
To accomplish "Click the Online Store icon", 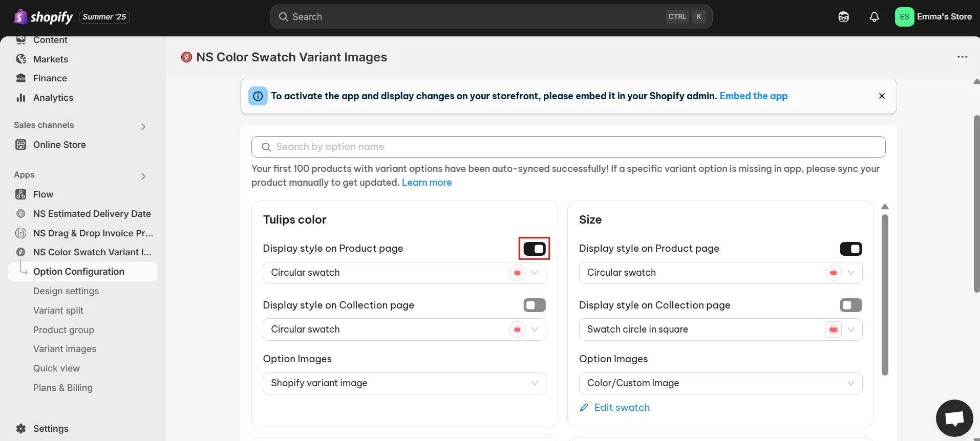I will coord(21,145).
